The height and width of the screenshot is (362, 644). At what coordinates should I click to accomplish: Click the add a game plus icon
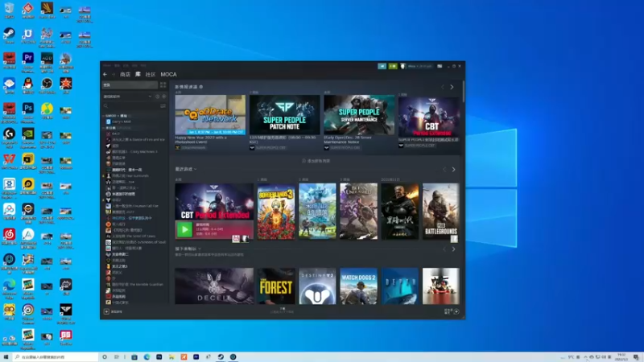106,311
